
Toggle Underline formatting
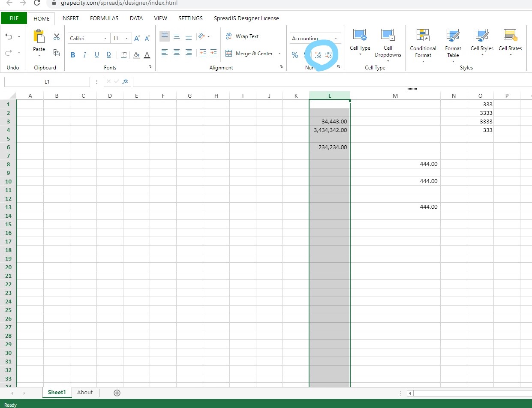tap(96, 55)
